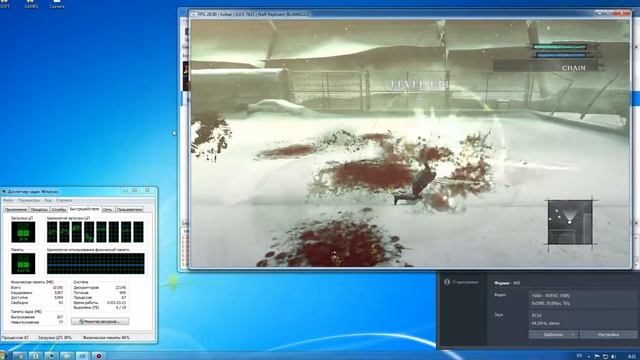Screen dimensions: 640x360
Task: Switch to Processes tab in Task Manager
Action: (x=39, y=209)
